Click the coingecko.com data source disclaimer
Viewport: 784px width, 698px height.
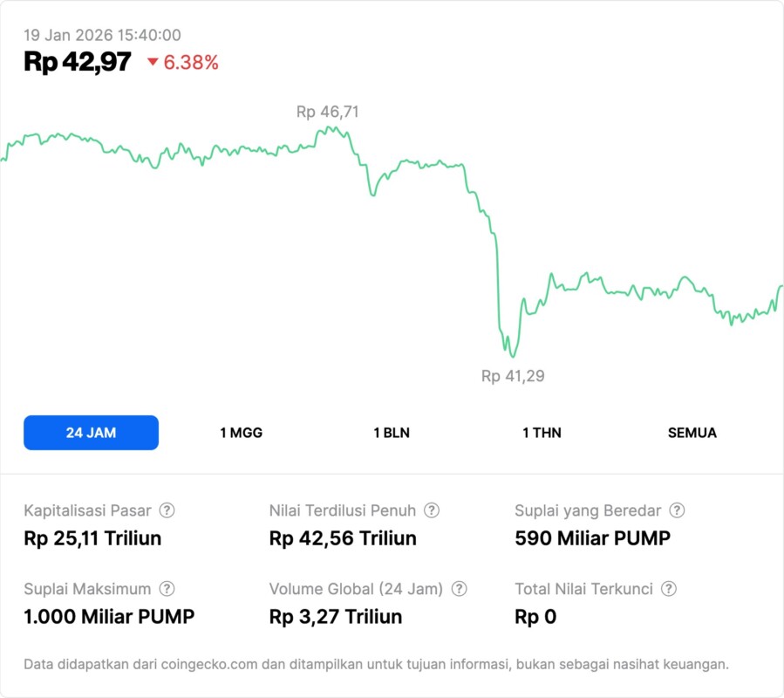coord(376,664)
